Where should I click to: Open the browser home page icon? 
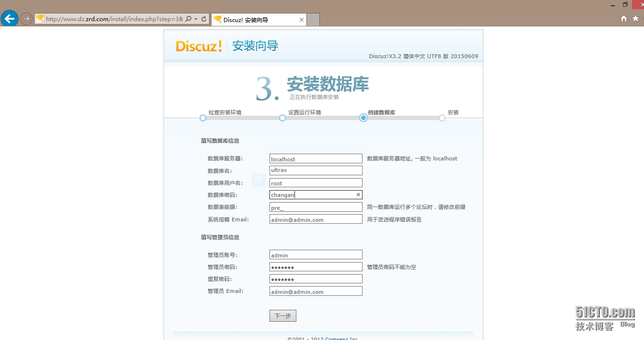[x=624, y=19]
